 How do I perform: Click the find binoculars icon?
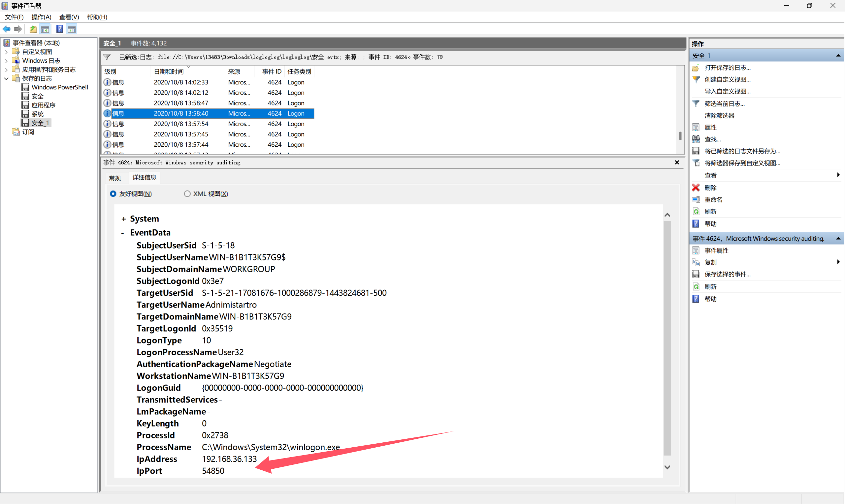(696, 139)
